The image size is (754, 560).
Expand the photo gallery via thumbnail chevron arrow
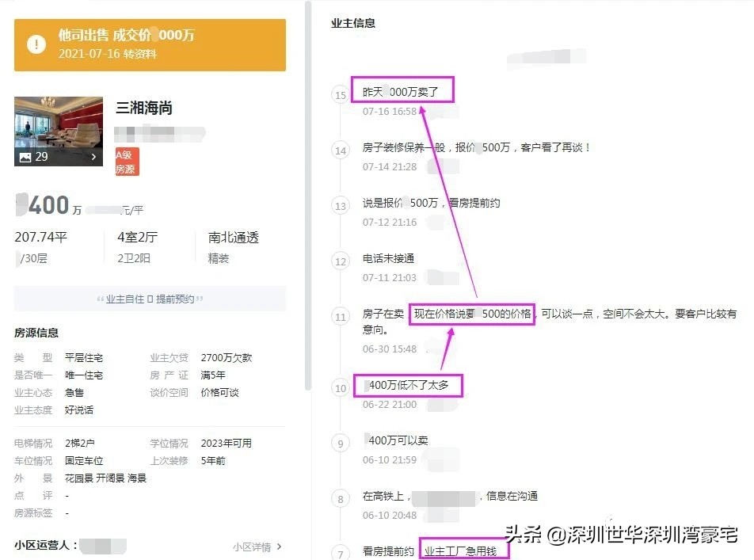click(x=93, y=158)
